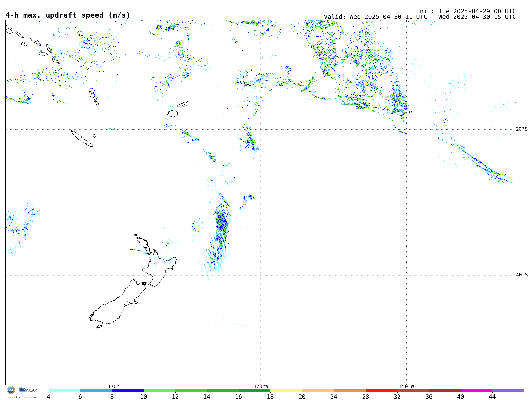Image resolution: width=532 pixels, height=400 pixels.
Task: Click the bright red 28–32 color swatch
Action: point(381,390)
